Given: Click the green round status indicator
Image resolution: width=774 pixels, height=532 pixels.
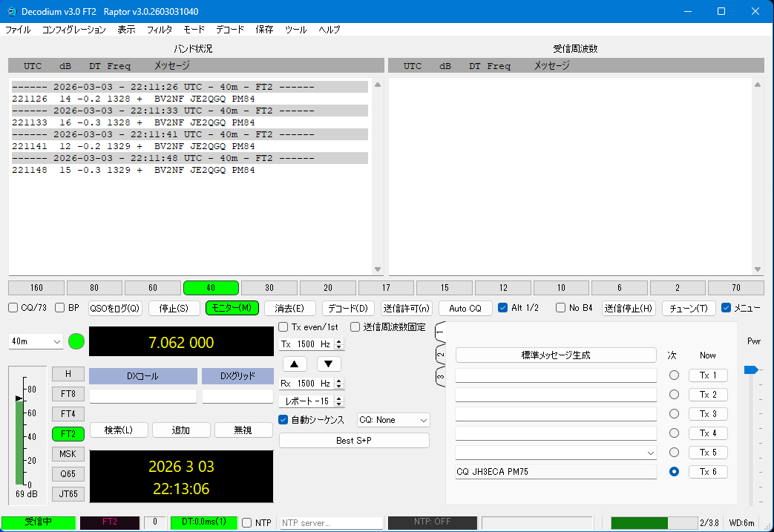Looking at the screenshot, I should pyautogui.click(x=76, y=342).
